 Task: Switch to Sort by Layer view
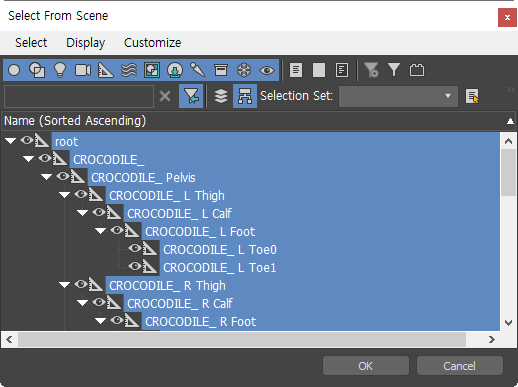point(221,96)
